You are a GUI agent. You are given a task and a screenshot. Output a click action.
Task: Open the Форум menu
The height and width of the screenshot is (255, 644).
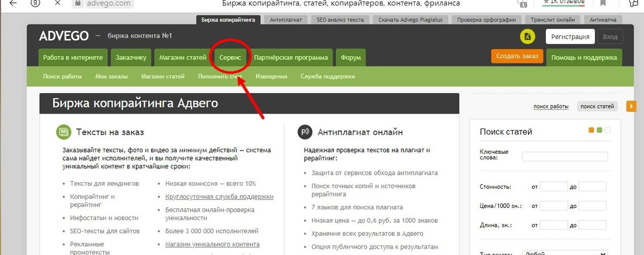350,57
